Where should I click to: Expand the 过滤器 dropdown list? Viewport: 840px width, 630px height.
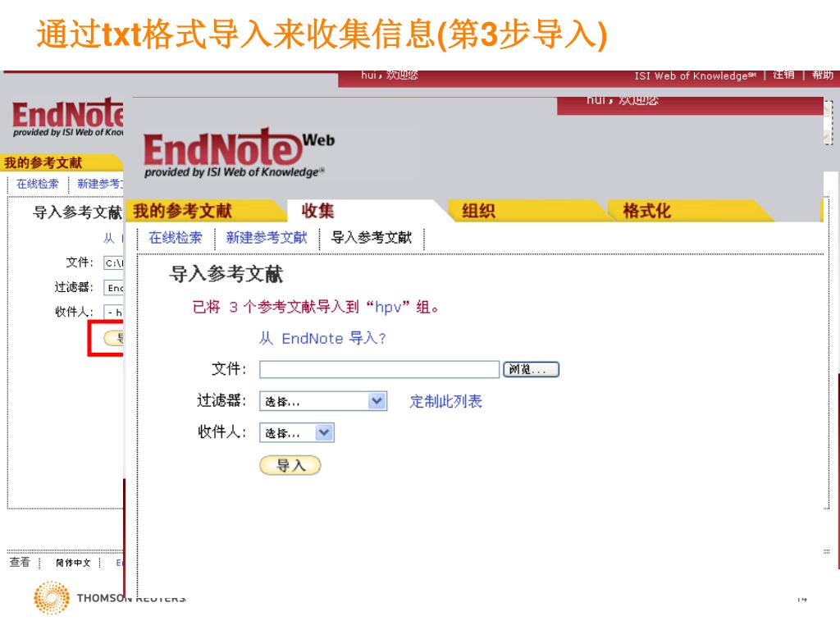coord(323,401)
